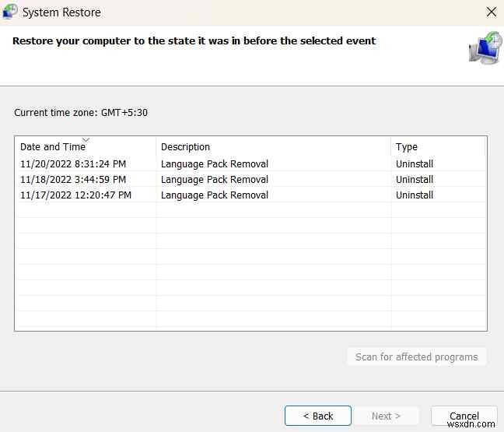This screenshot has height=432, width=504.
Task: Select the 11/17/2022 12:20:47 PM restore point
Action: [75, 195]
